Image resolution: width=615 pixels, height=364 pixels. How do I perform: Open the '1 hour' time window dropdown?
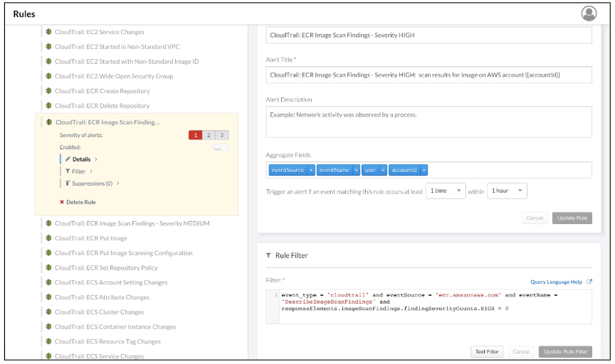[x=507, y=191]
